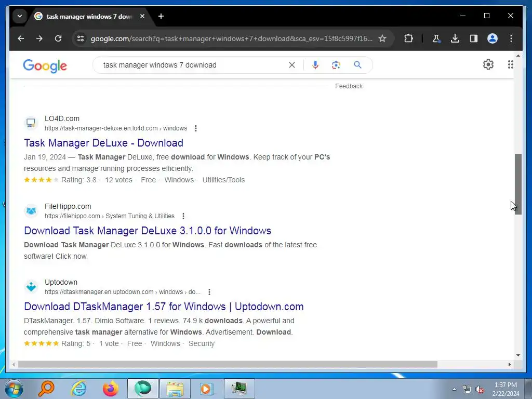Open the Windows Start menu
Viewport: 532px width, 399px height.
[14, 389]
